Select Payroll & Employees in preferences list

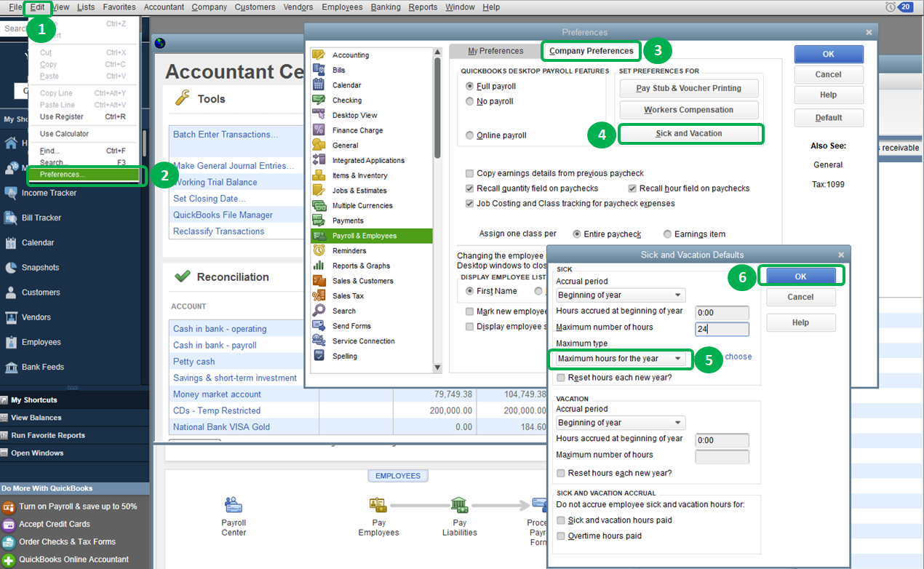coord(372,236)
